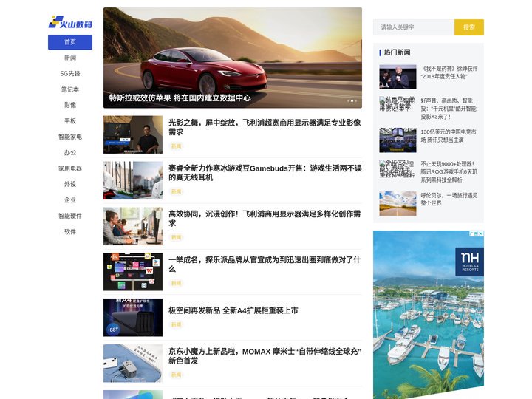Click the NH Hotels & Resorts ad logo
The image size is (532, 399).
470,262
